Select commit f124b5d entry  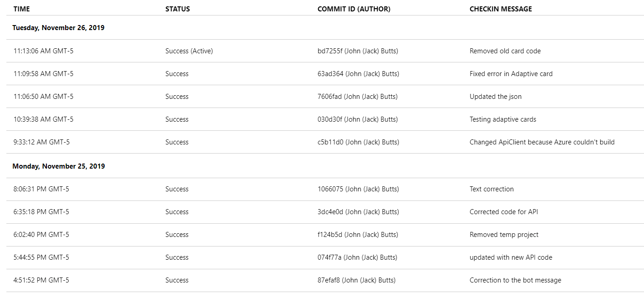[325, 235]
